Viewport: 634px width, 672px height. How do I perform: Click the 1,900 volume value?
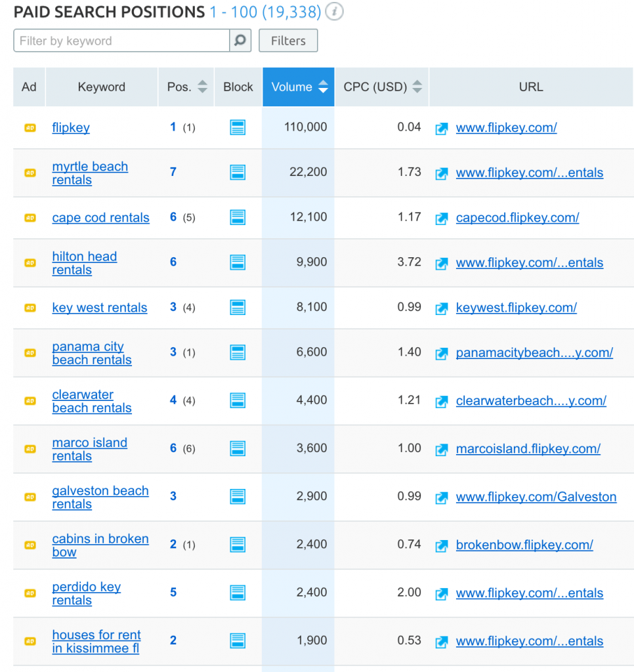pyautogui.click(x=312, y=640)
